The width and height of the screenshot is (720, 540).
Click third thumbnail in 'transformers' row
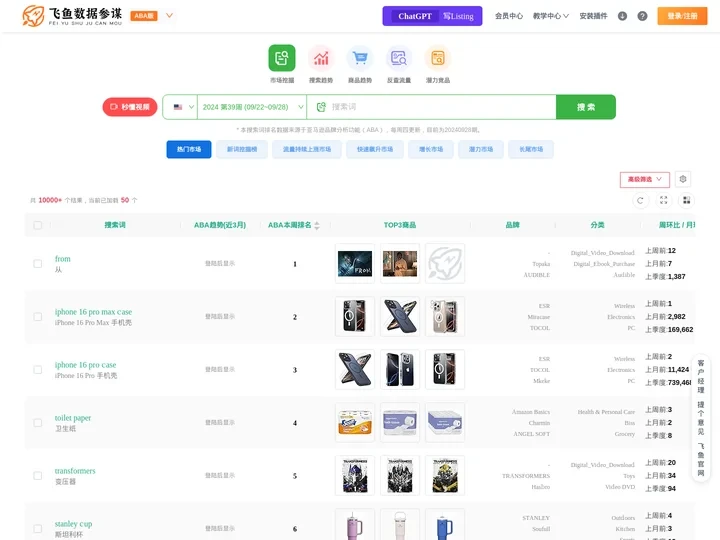(x=445, y=476)
